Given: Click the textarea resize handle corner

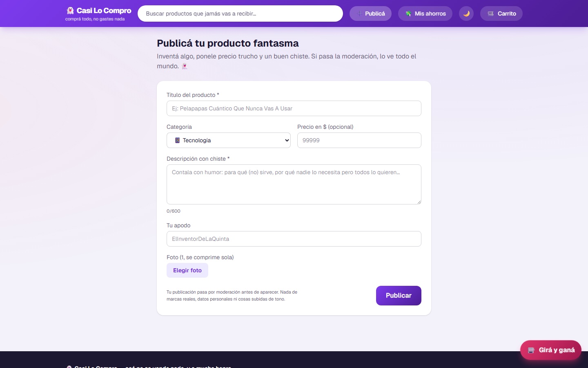Looking at the screenshot, I should (x=419, y=202).
